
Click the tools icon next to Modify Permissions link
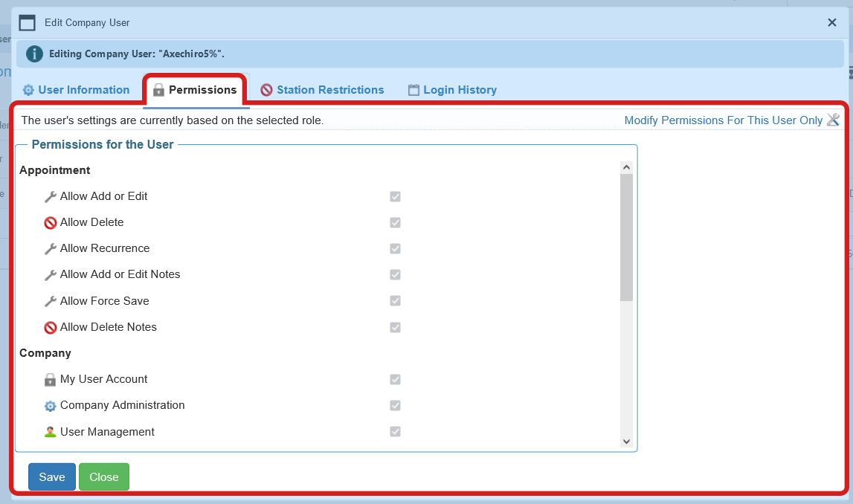pyautogui.click(x=834, y=120)
